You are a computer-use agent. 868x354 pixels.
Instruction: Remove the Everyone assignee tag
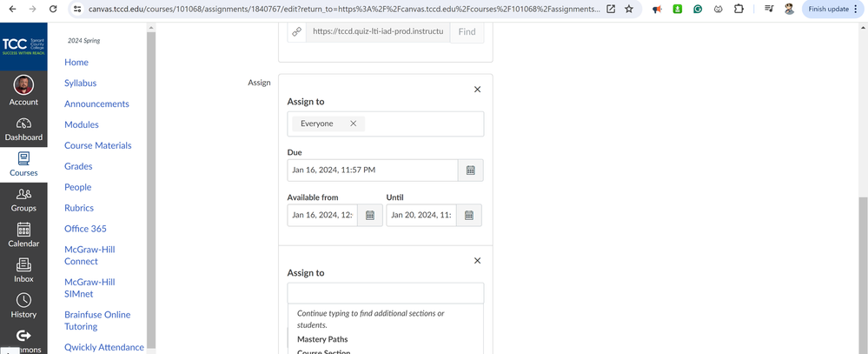tap(353, 124)
